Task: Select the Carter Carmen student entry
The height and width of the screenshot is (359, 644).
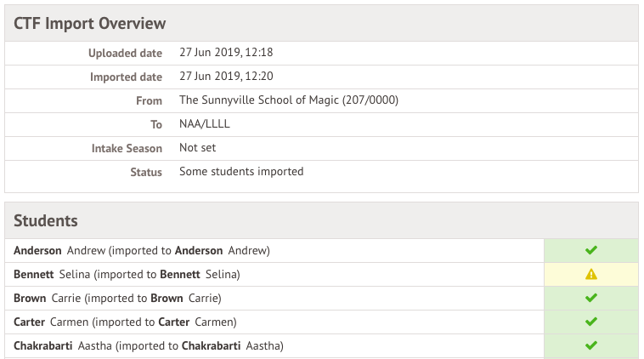Action: tap(125, 322)
